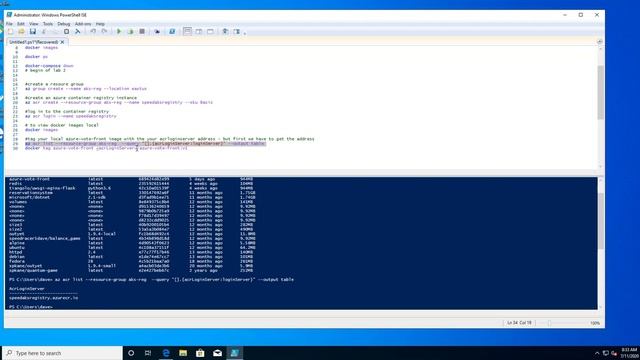Screen dimensions: 640x360
Task: Show the command window
Action: [225, 31]
